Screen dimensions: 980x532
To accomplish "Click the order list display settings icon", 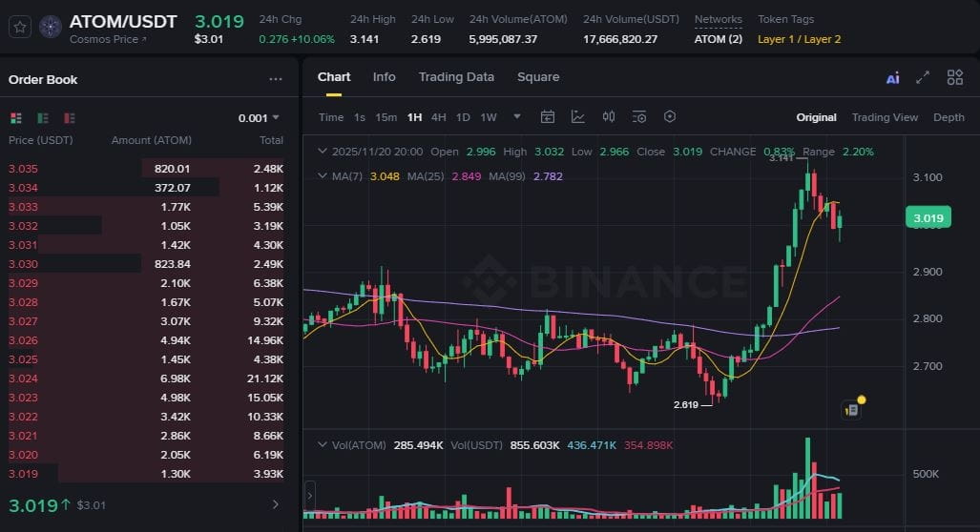I will click(x=639, y=117).
